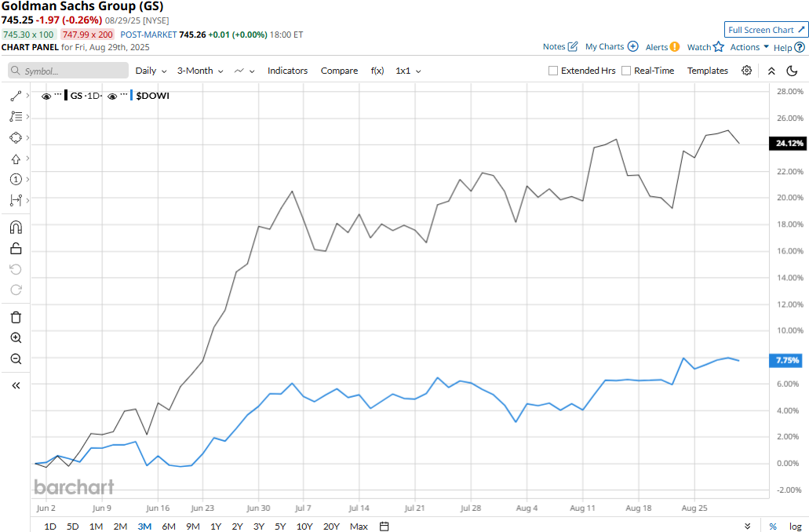Screen dimensions: 809x532
Task: Open chart settings gear
Action: pyautogui.click(x=746, y=71)
